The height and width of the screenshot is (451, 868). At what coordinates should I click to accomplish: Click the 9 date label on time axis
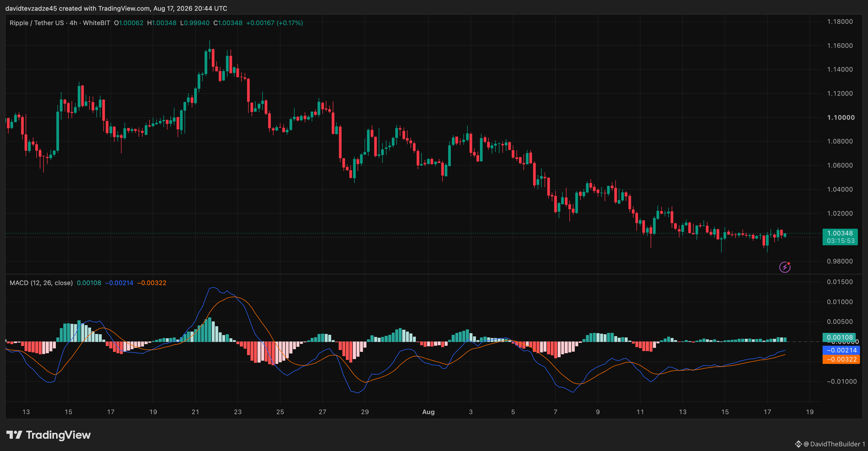pyautogui.click(x=598, y=412)
